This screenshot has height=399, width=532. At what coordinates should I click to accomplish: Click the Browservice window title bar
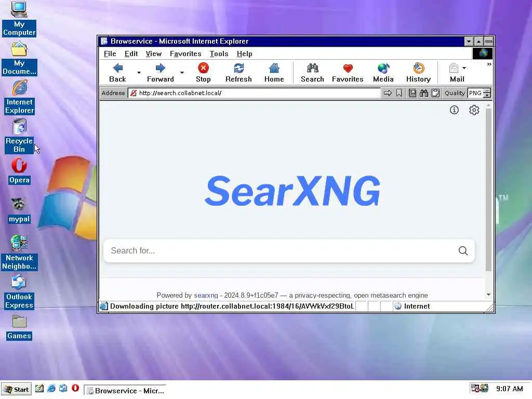(282, 42)
